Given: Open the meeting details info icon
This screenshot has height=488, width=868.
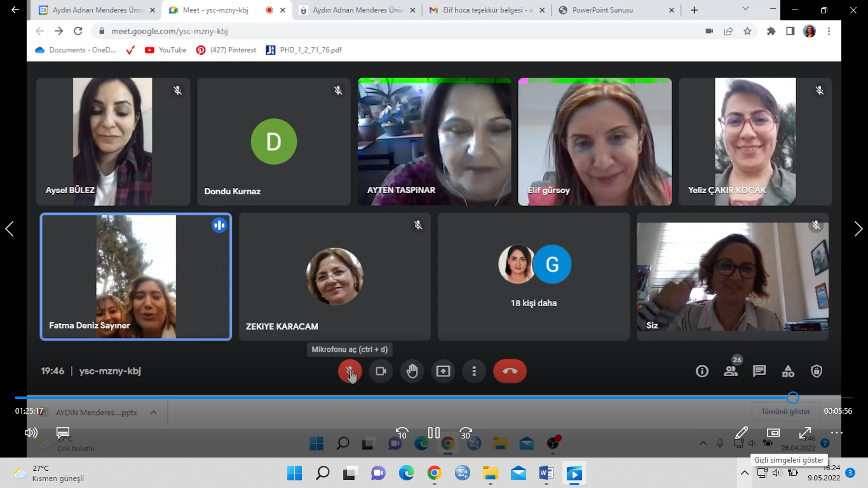Looking at the screenshot, I should click(702, 371).
